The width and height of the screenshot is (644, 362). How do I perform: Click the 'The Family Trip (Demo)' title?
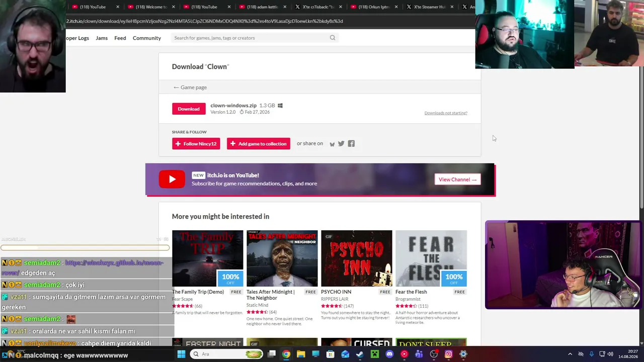click(198, 292)
